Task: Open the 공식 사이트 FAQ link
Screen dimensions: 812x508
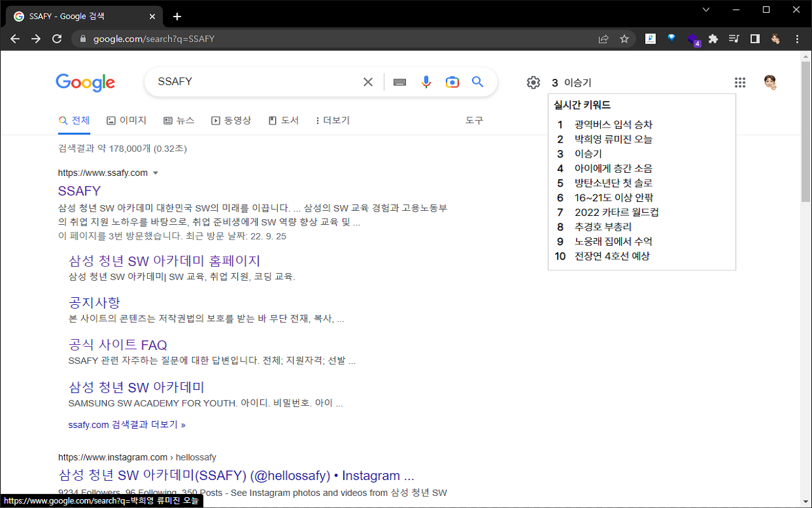Action: coord(118,345)
